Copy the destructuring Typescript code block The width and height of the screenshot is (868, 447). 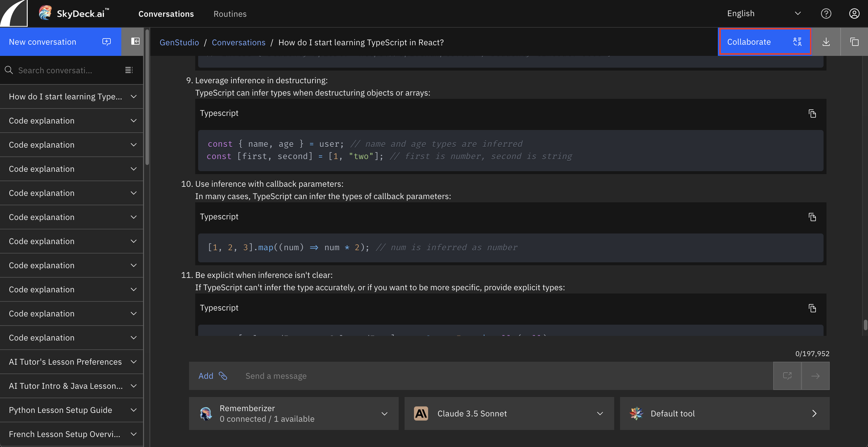[812, 114]
